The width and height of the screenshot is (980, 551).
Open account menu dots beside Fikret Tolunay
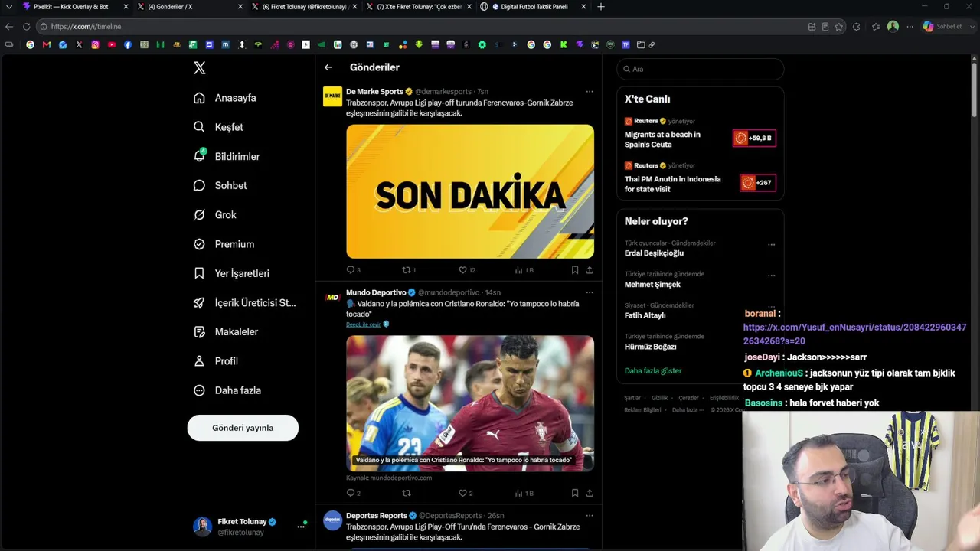pos(301,527)
